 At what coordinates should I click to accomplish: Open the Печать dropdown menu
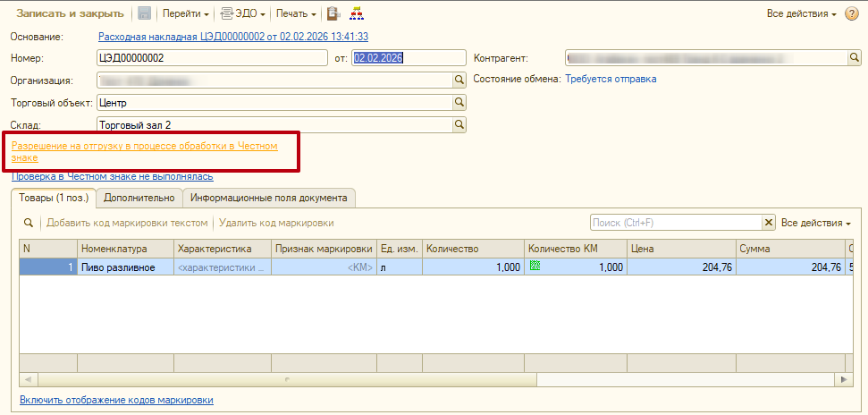click(297, 13)
